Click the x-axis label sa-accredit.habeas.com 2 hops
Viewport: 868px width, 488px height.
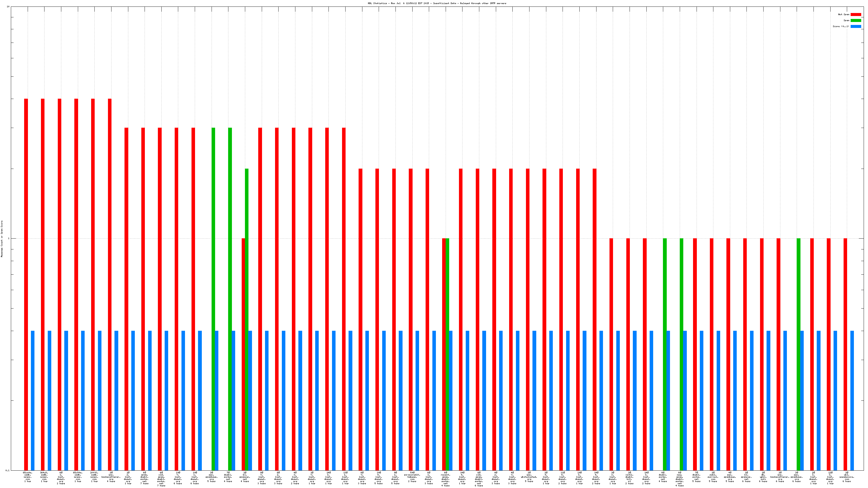pos(412,477)
